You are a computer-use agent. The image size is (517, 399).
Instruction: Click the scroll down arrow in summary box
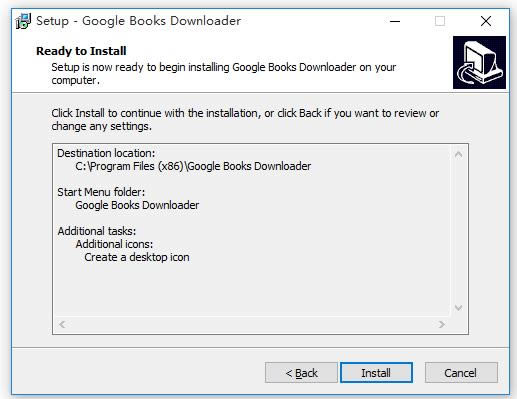tap(458, 308)
